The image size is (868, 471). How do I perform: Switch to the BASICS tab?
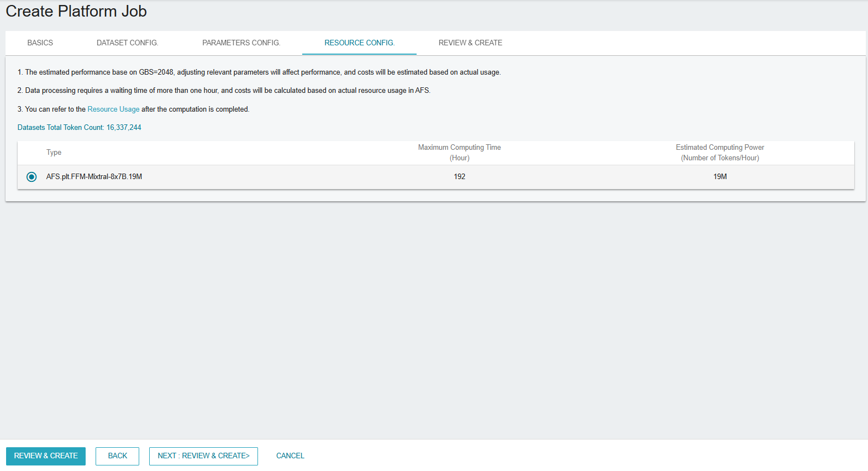[x=40, y=43]
